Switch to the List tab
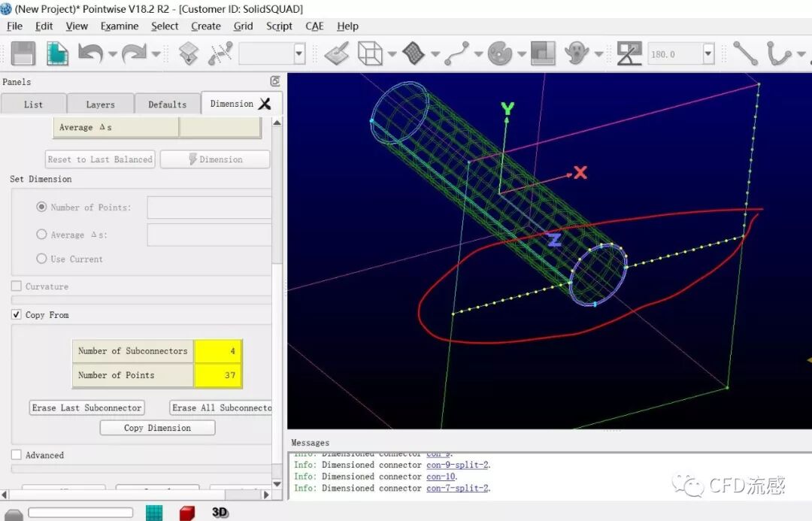Viewport: 812px width, 521px height. click(x=34, y=104)
